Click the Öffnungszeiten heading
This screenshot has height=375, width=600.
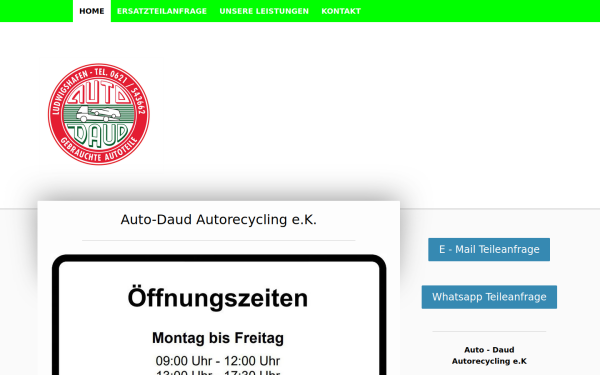click(x=218, y=298)
